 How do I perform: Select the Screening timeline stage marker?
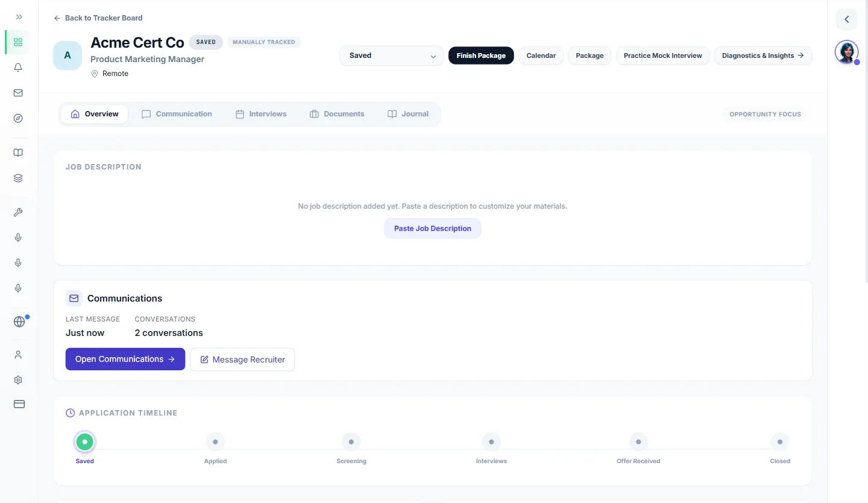tap(351, 442)
